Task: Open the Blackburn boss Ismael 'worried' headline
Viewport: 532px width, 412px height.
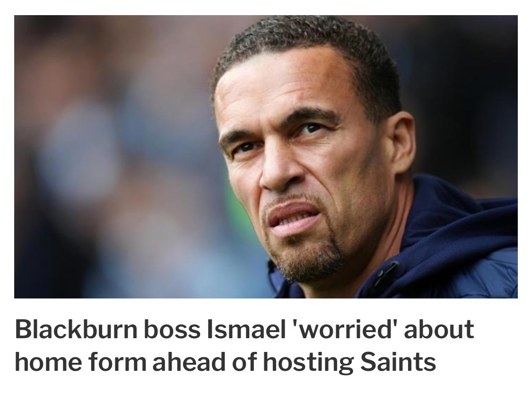Action: tap(244, 345)
